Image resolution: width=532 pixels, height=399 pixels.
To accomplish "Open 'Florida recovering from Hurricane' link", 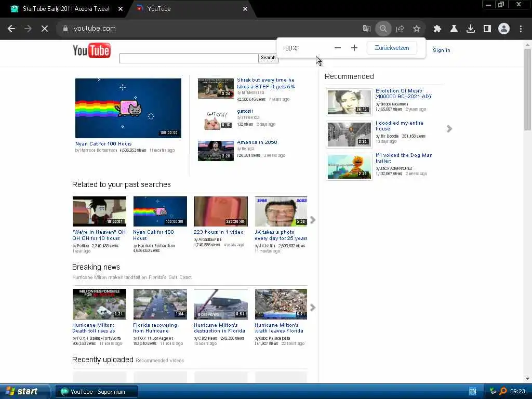I will tap(155, 328).
